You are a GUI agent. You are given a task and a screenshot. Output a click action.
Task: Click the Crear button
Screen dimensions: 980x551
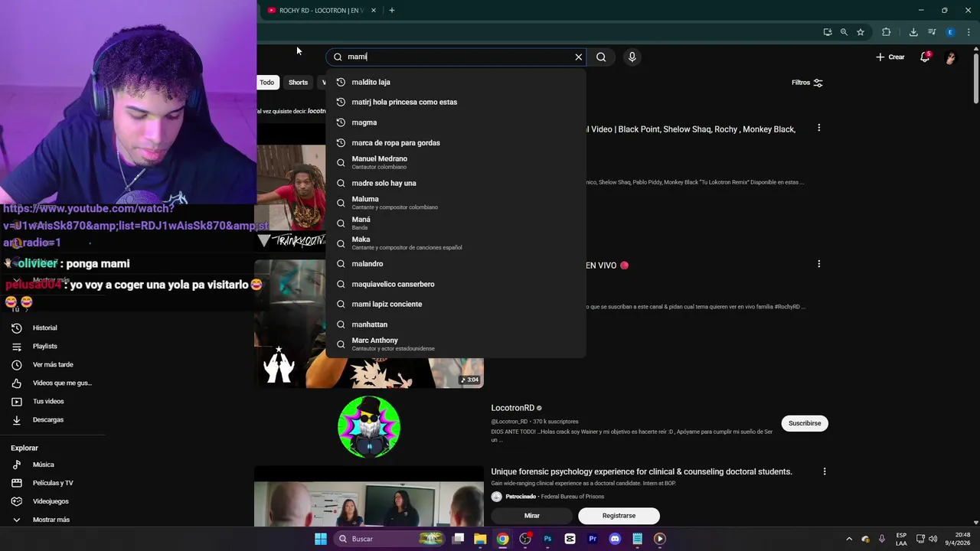coord(890,57)
